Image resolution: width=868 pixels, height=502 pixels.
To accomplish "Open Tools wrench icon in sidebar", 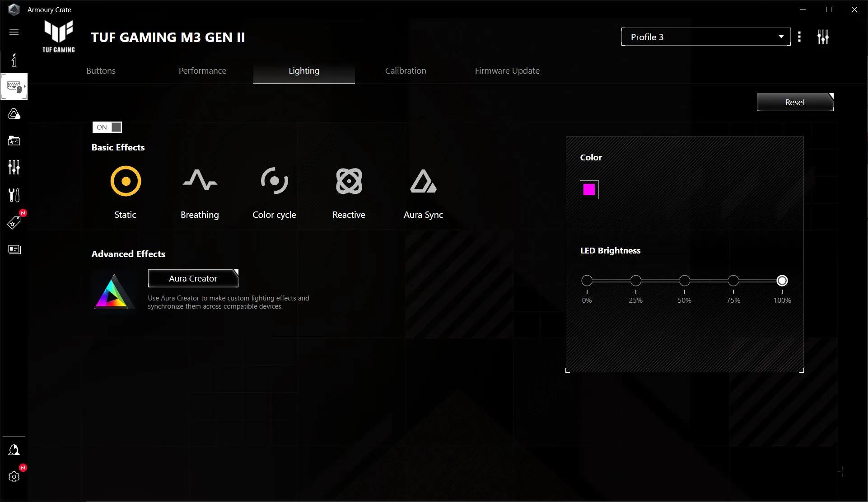I will point(14,195).
